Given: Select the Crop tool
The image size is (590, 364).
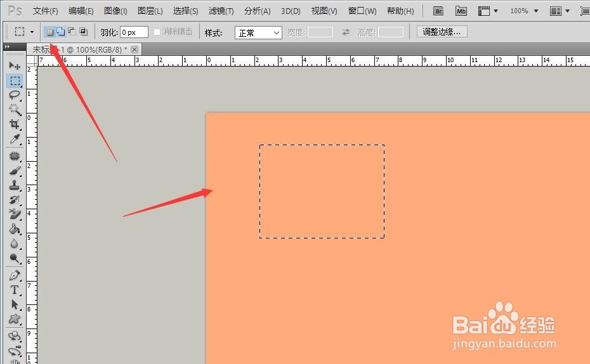Looking at the screenshot, I should tap(15, 124).
